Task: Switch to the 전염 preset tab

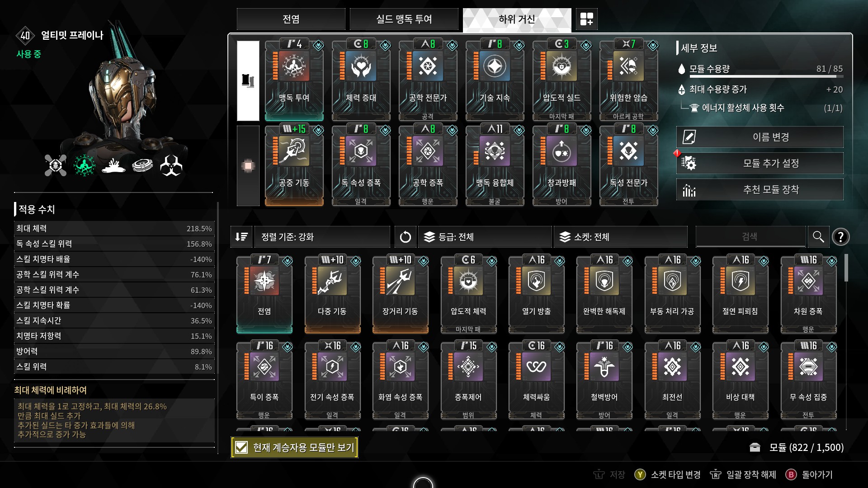Action: tap(291, 19)
